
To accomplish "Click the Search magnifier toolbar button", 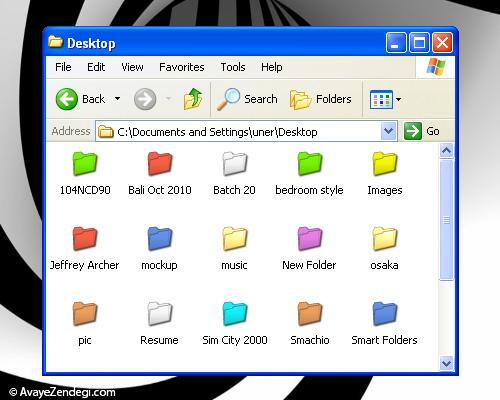I will coord(247,99).
